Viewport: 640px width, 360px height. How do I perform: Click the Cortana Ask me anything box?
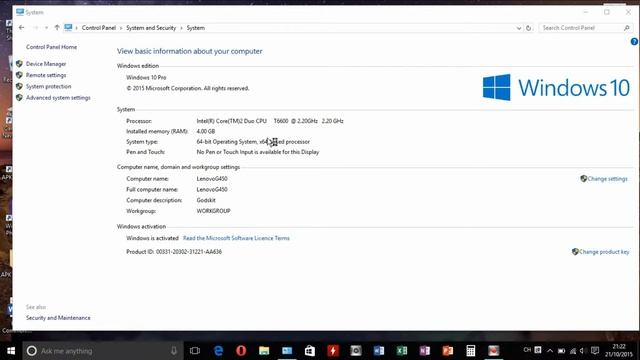[102, 351]
